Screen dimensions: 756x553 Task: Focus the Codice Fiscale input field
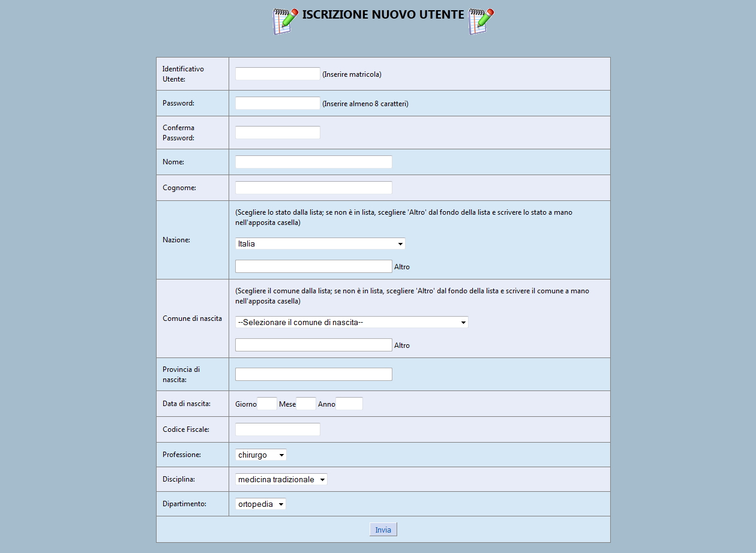tap(277, 429)
